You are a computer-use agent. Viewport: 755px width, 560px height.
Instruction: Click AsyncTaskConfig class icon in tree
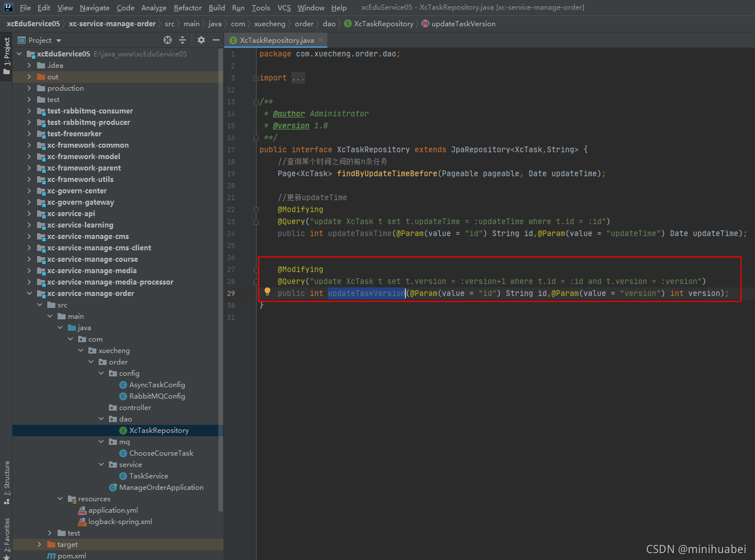123,385
